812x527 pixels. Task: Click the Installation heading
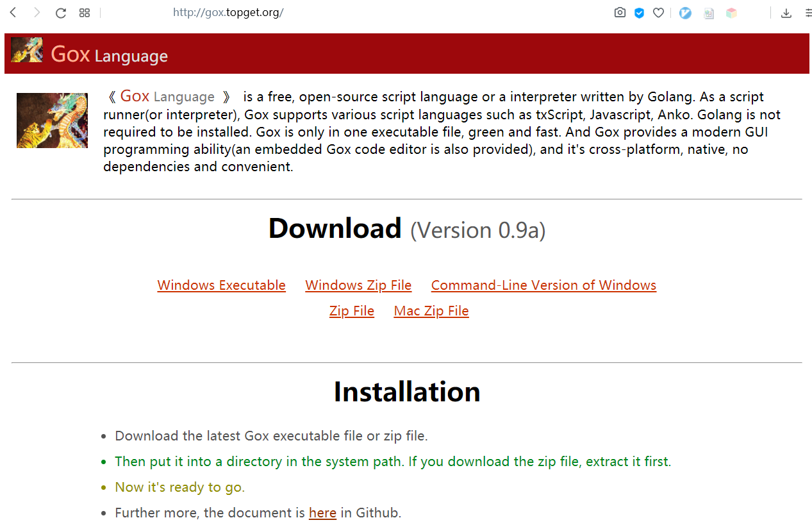pyautogui.click(x=407, y=392)
